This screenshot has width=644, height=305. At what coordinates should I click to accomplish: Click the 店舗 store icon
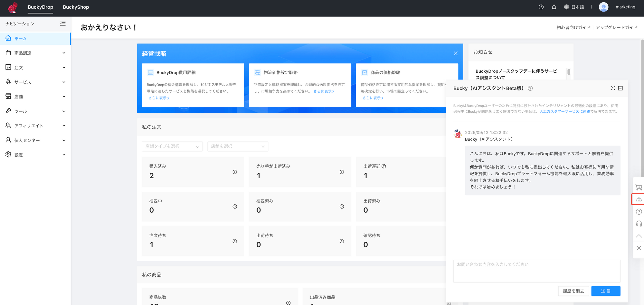(8, 96)
